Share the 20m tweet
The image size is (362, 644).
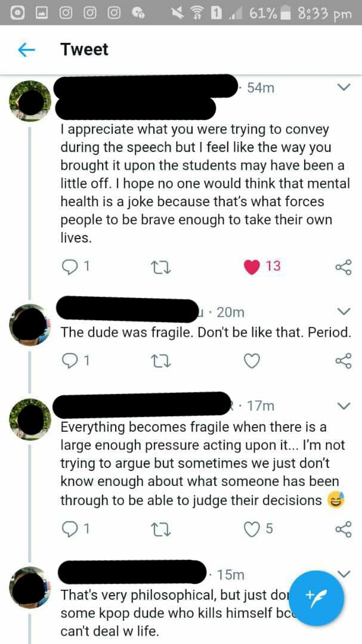344,361
